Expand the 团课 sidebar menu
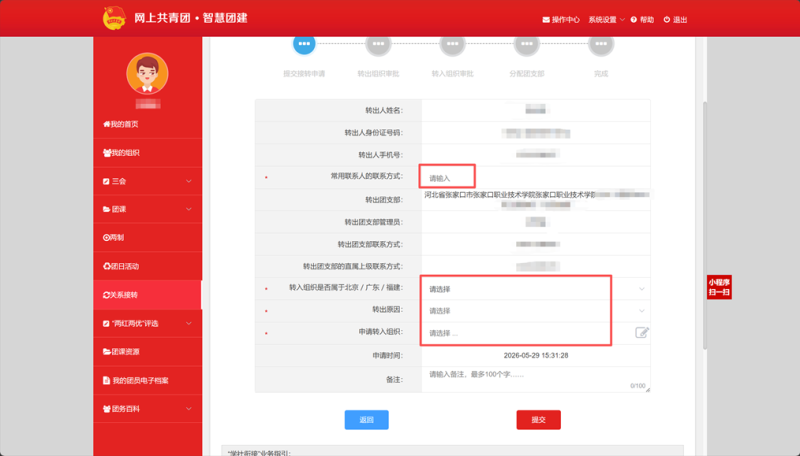The height and width of the screenshot is (456, 800). point(147,209)
